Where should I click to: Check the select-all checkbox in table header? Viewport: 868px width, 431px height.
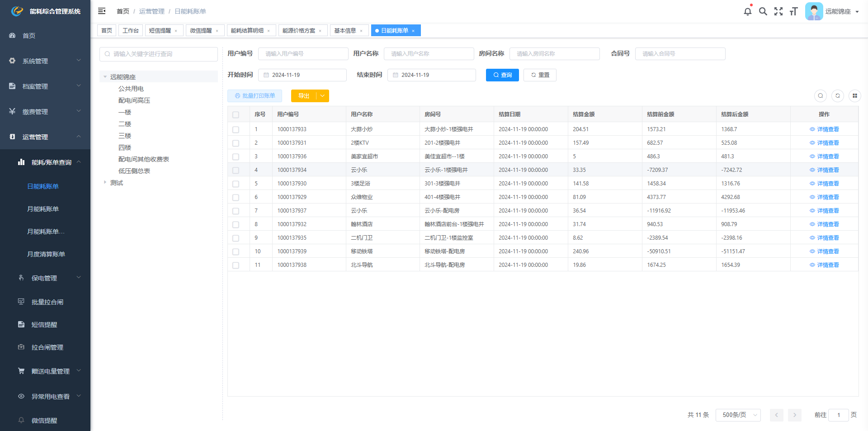236,115
